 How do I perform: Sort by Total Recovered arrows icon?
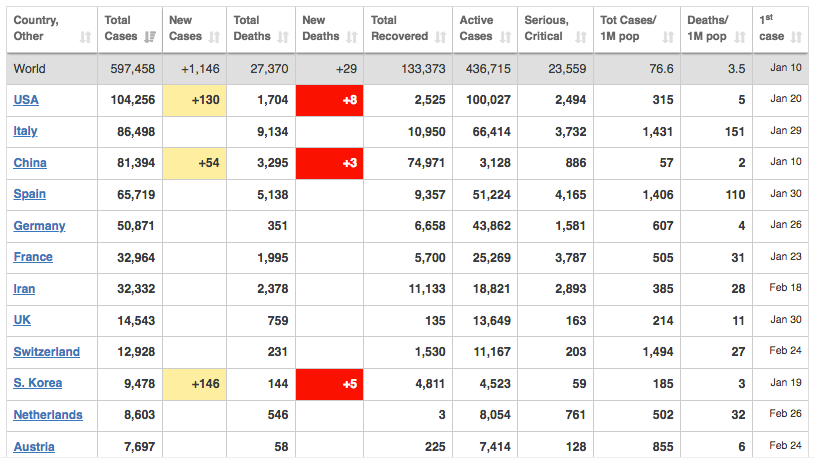(441, 37)
